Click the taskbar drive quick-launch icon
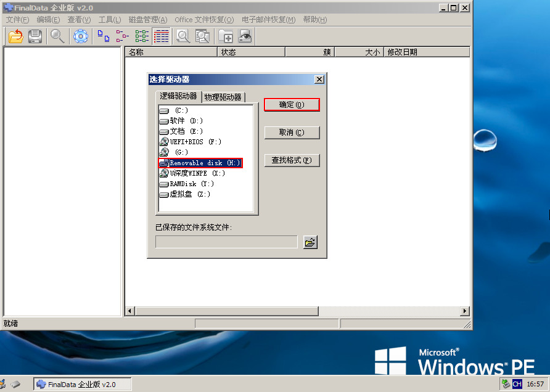This screenshot has width=550, height=392. click(15, 384)
